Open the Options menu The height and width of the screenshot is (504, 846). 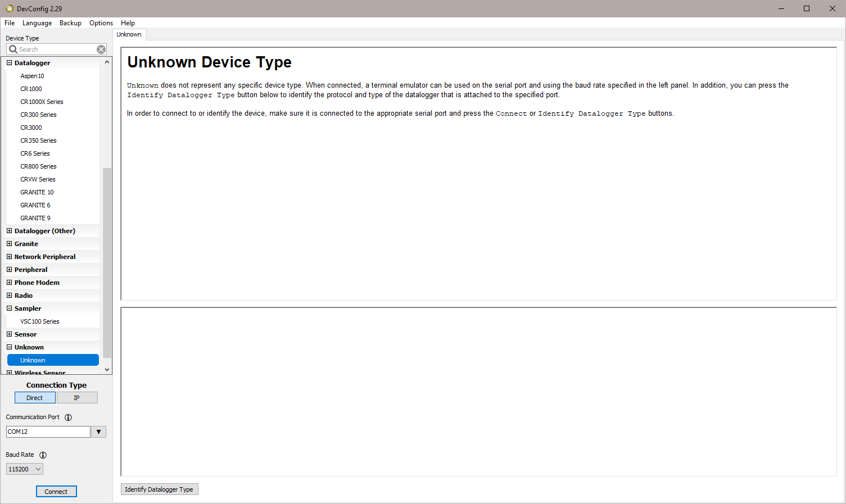point(101,23)
